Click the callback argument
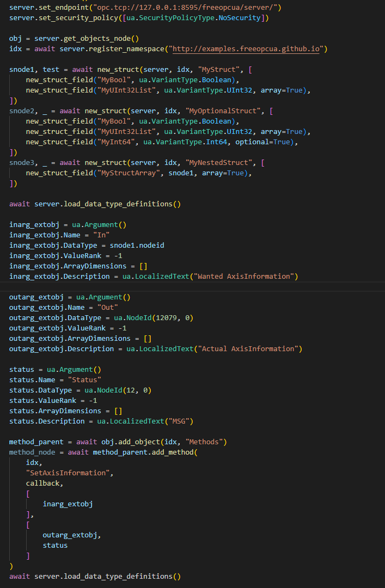The width and height of the screenshot is (385, 588). pos(43,483)
